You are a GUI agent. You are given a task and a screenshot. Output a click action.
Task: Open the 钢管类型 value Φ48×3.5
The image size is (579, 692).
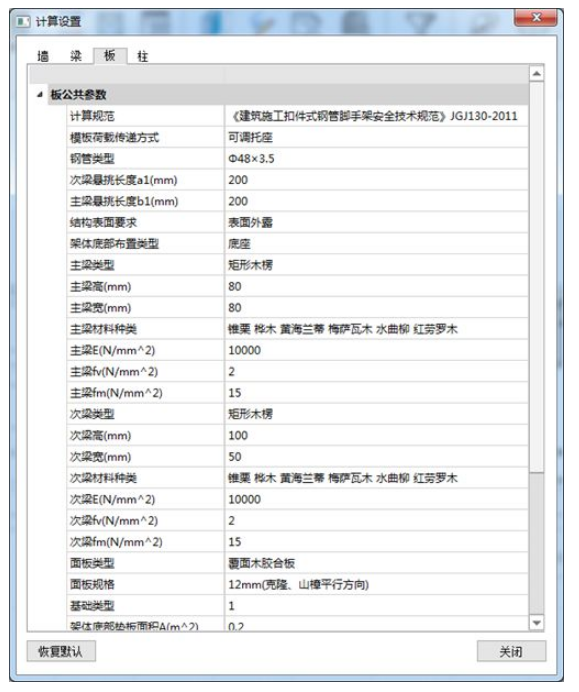[376, 158]
